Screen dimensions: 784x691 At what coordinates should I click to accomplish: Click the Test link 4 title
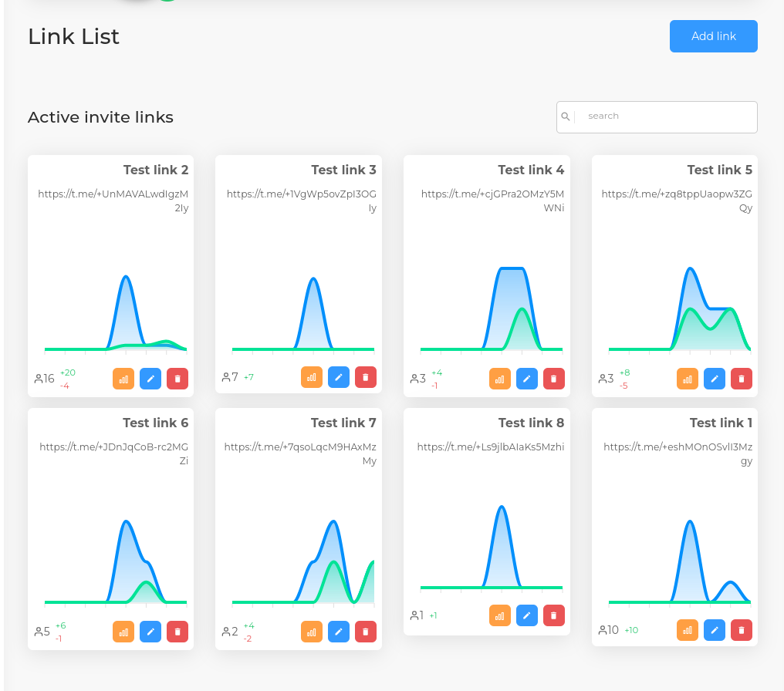coord(531,170)
